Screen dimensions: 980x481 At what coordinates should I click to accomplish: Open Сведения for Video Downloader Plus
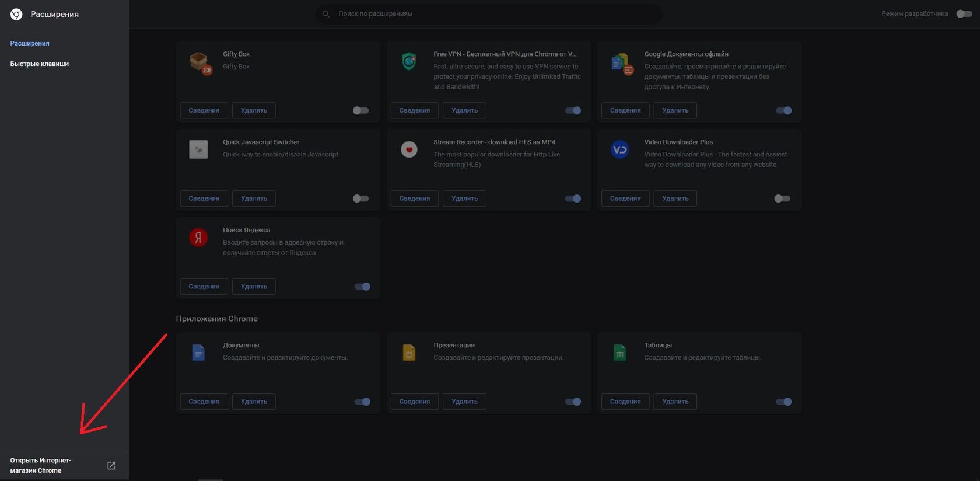(625, 198)
